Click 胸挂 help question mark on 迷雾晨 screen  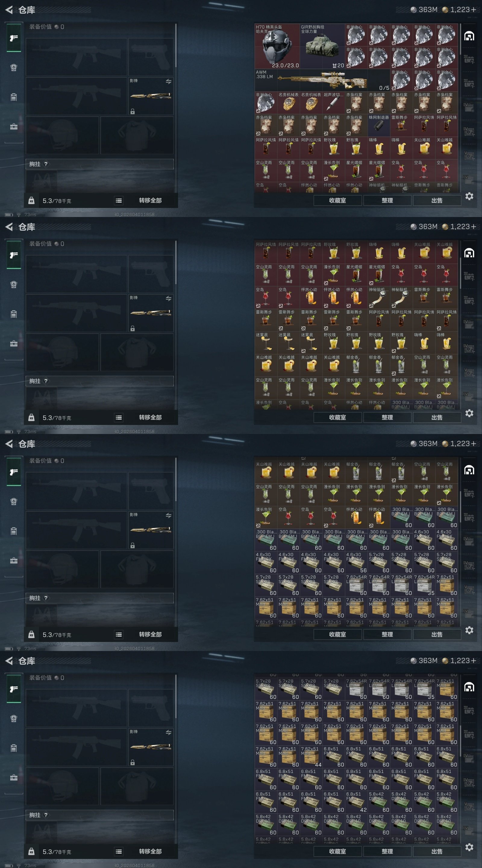46,381
